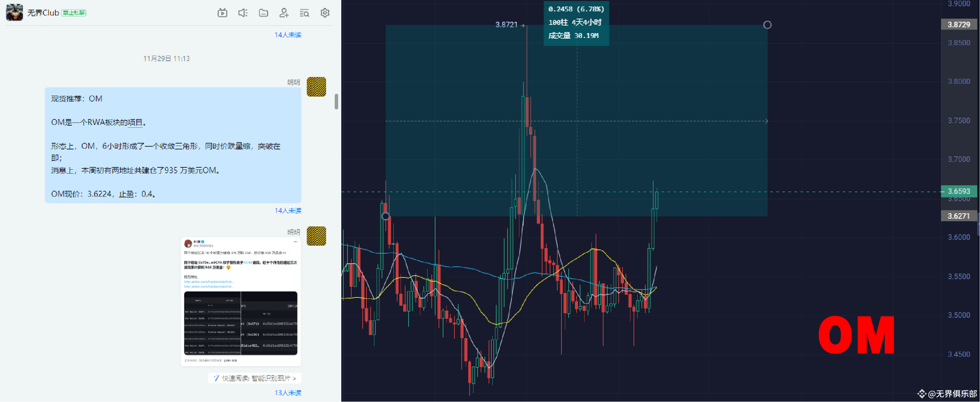Click the 无界Club group avatar
The height and width of the screenshot is (402, 980).
[x=14, y=12]
